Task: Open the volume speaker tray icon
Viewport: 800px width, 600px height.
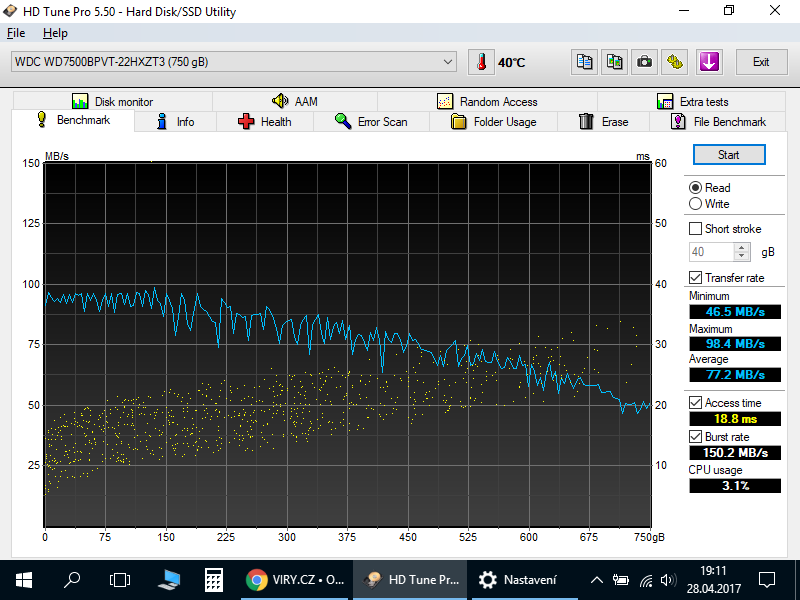Action: point(668,580)
